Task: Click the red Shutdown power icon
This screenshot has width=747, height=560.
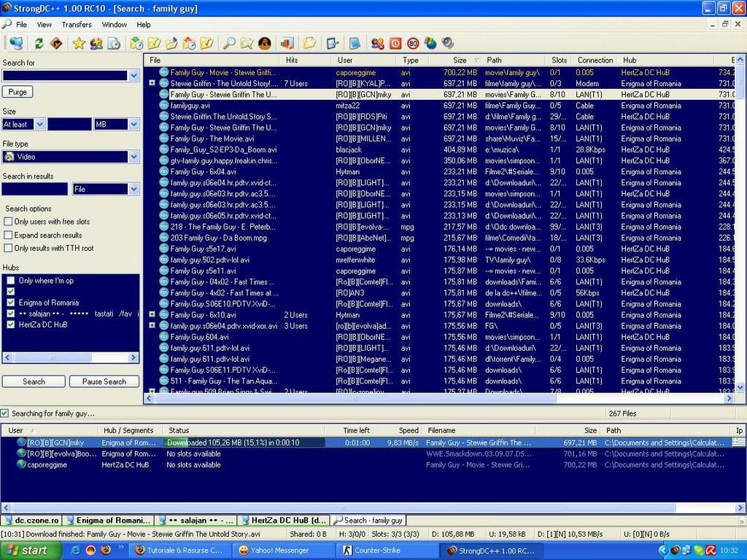Action: [x=395, y=43]
